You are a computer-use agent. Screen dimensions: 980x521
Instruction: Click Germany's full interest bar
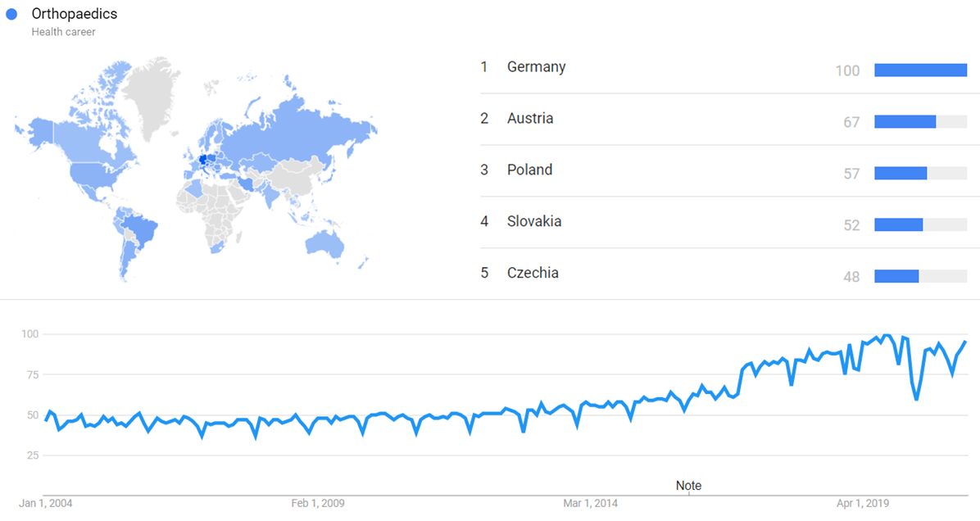920,70
